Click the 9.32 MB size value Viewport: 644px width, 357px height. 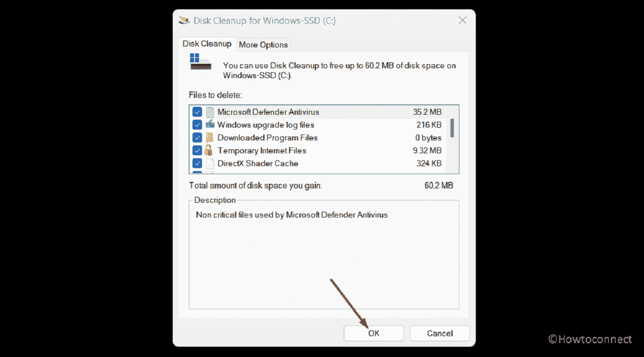coord(427,150)
